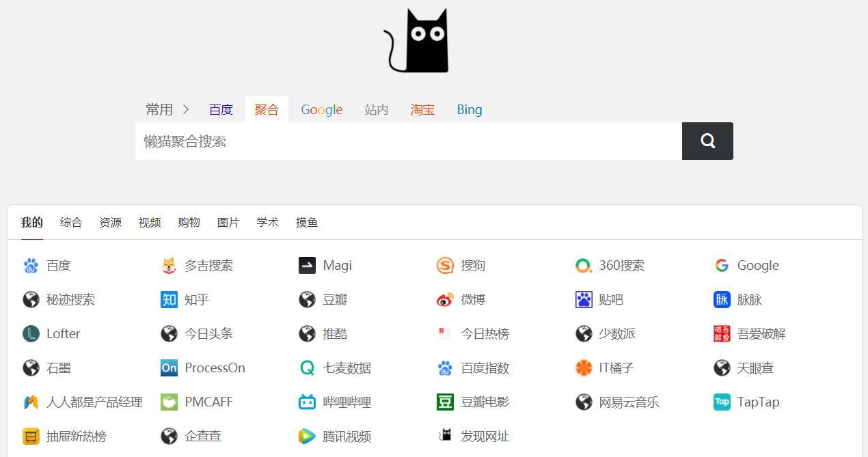Click the 吾爱破解 red seal icon
Screen dimensions: 868x457
coord(722,333)
